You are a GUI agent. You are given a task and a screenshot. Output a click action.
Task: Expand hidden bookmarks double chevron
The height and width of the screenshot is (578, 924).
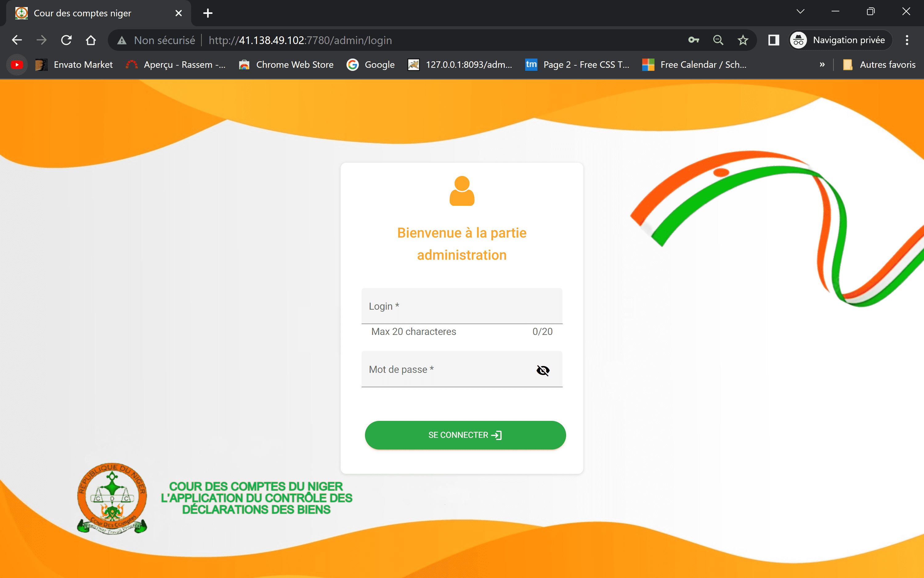[x=822, y=65]
